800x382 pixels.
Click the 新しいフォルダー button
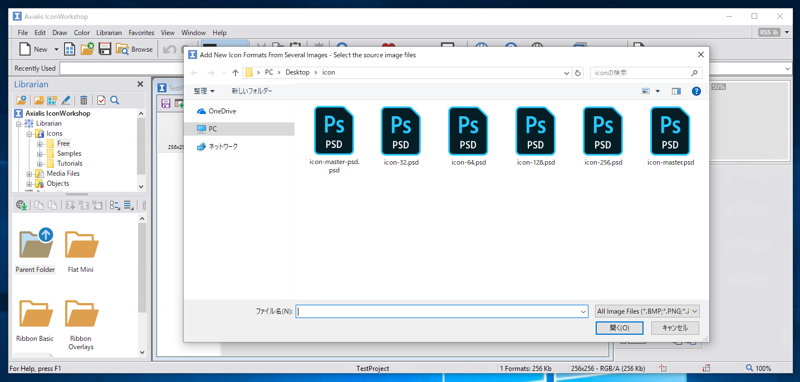[252, 91]
